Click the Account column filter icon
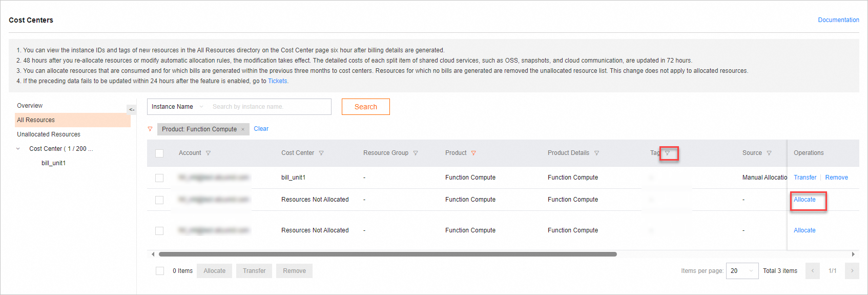 [x=208, y=153]
